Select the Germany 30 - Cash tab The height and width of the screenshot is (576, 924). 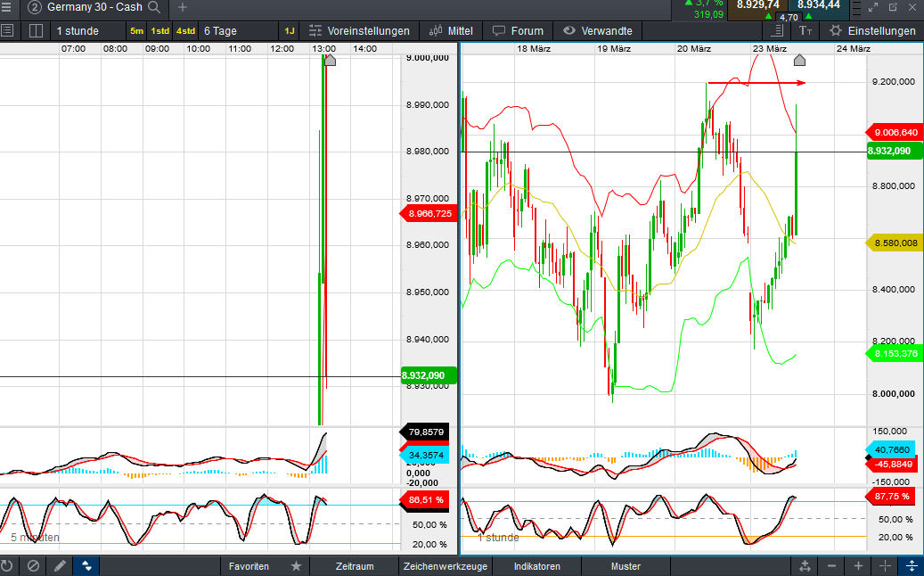[94, 7]
